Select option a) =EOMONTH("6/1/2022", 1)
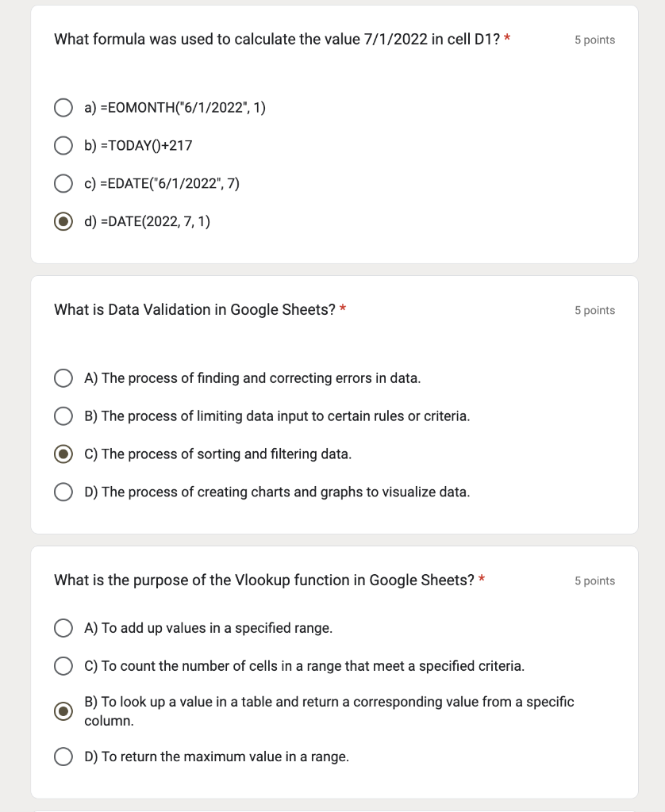The image size is (665, 812). tap(63, 108)
